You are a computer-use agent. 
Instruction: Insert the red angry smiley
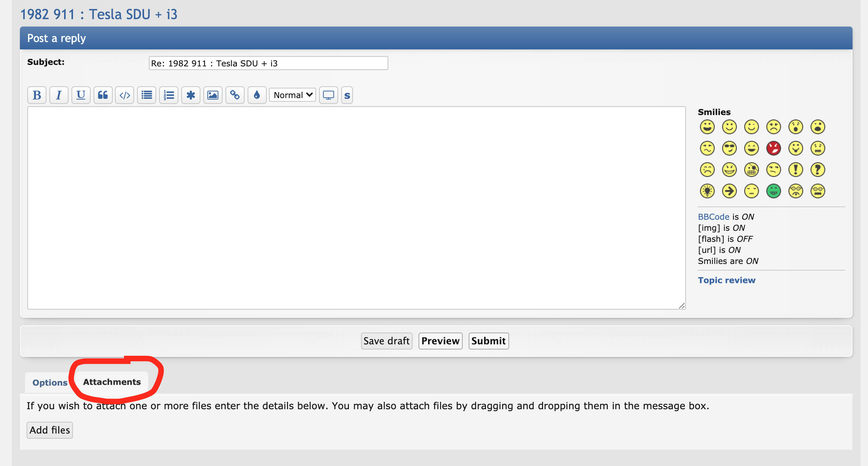(773, 148)
